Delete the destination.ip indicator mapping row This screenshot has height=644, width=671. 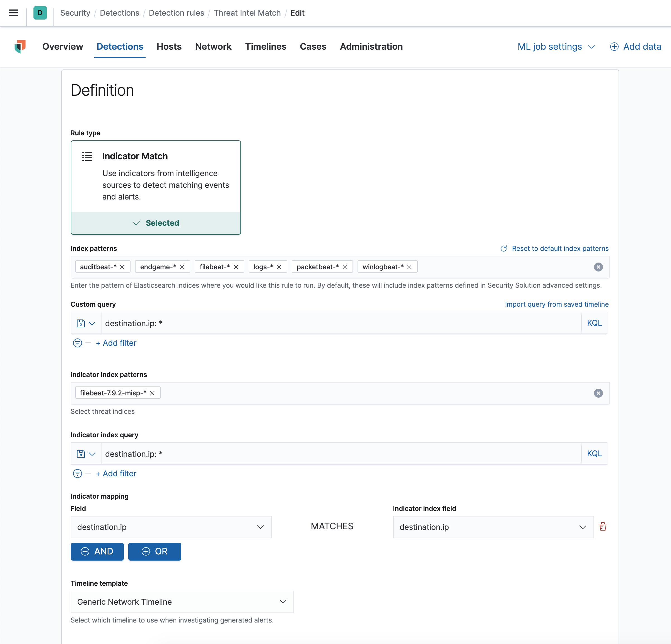click(602, 527)
